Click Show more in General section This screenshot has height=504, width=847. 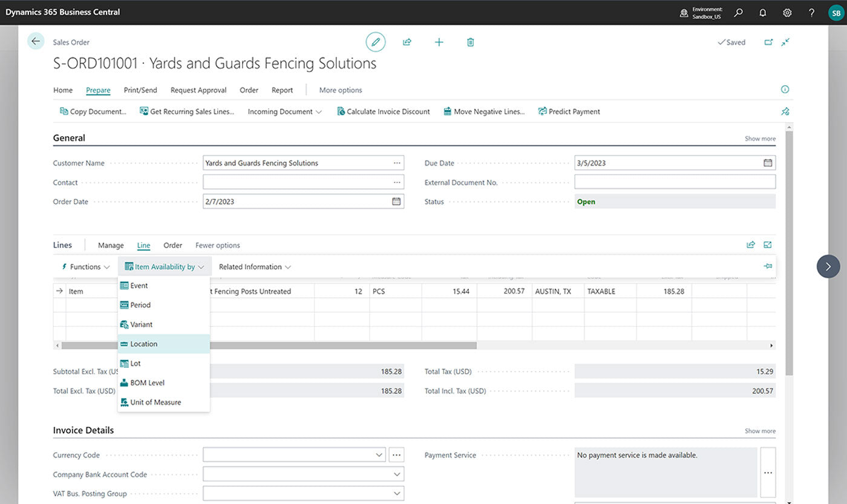(x=760, y=139)
